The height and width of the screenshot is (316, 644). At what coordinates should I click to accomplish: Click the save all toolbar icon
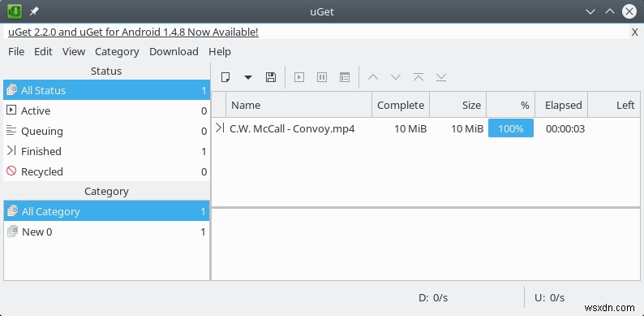coord(271,77)
